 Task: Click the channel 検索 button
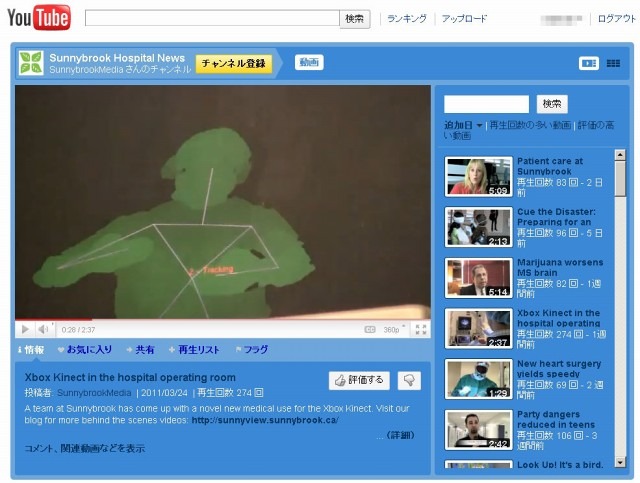point(552,104)
